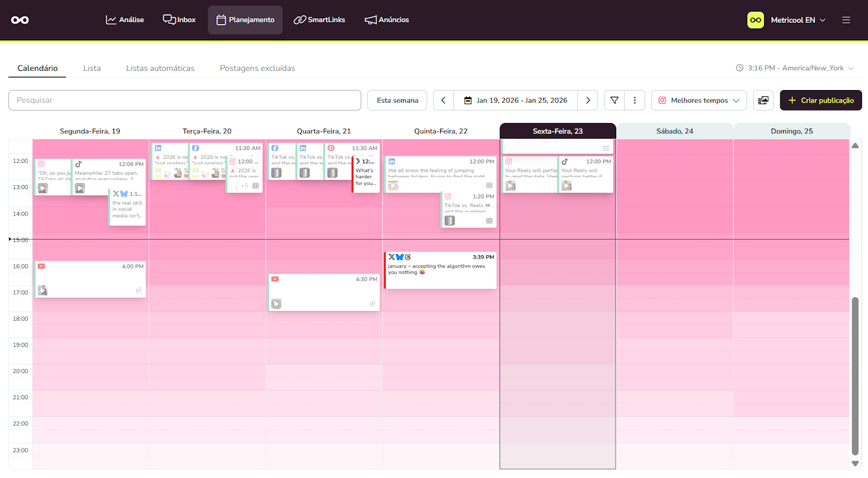Open the three-dot more options menu

(x=635, y=100)
